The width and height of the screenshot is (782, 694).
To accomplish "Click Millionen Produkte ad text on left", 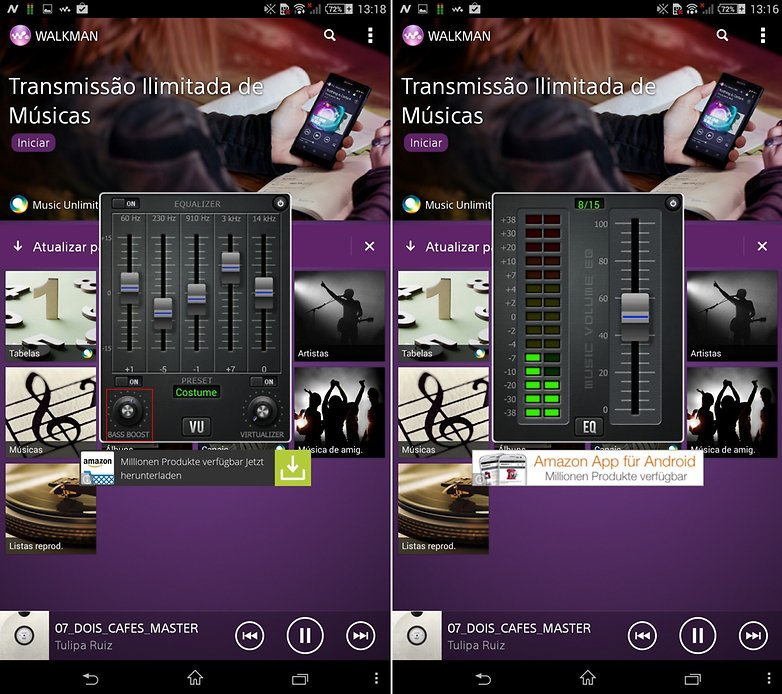I will point(192,469).
